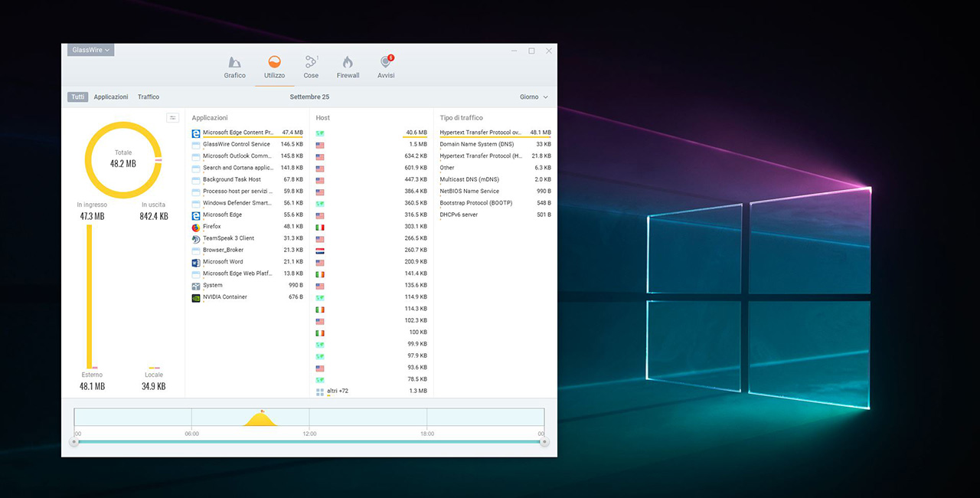Click the left timeline range handle

[74, 442]
